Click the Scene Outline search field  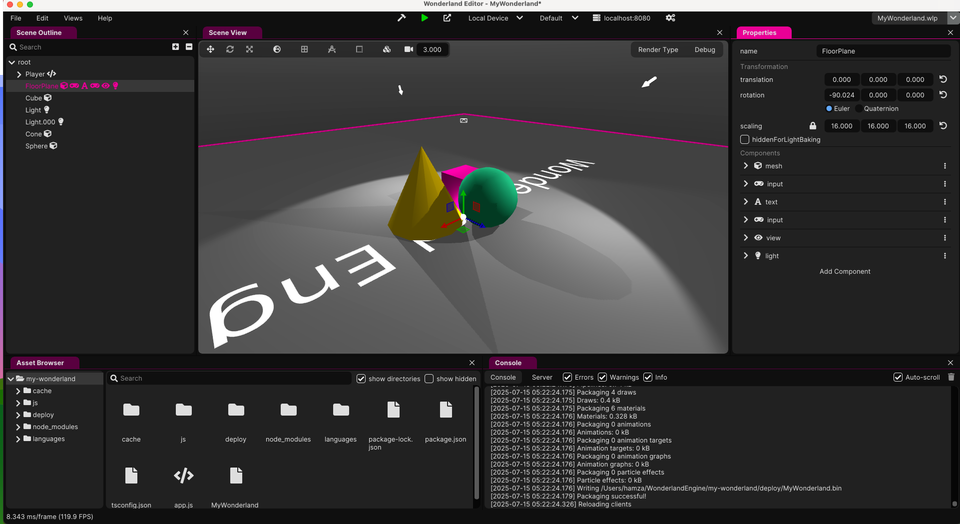90,47
